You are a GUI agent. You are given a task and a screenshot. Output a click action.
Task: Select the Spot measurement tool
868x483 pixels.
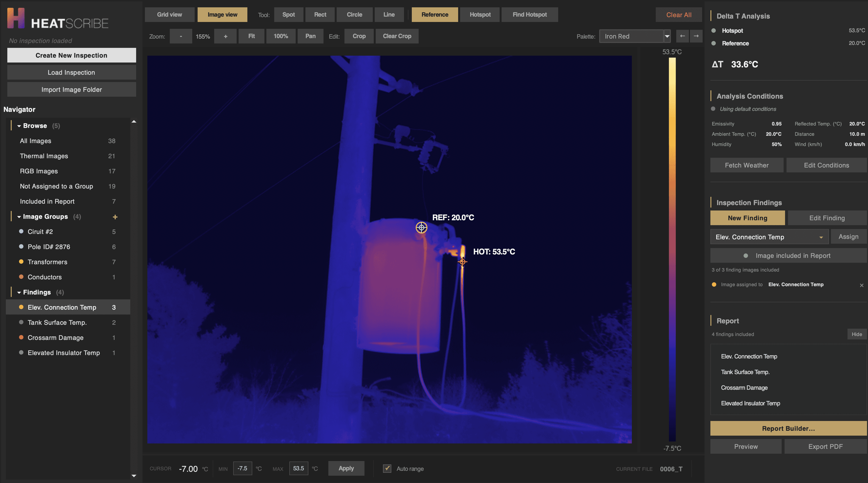[288, 14]
